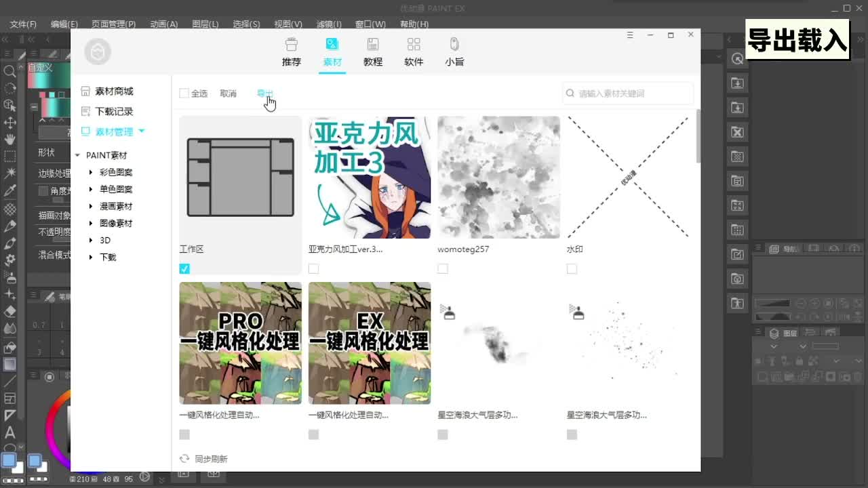The height and width of the screenshot is (488, 868).
Task: Click the asset store shop icon
Action: pyautogui.click(x=85, y=91)
